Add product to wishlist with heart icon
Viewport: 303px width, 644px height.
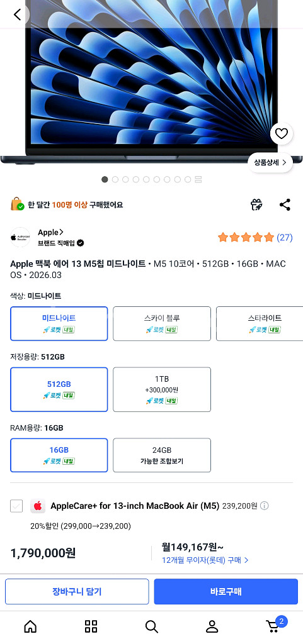[281, 133]
